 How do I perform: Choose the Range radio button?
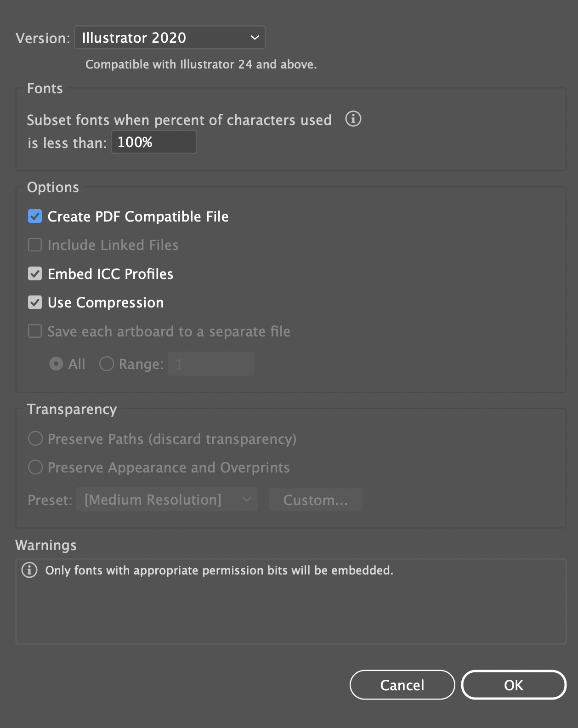tap(107, 364)
